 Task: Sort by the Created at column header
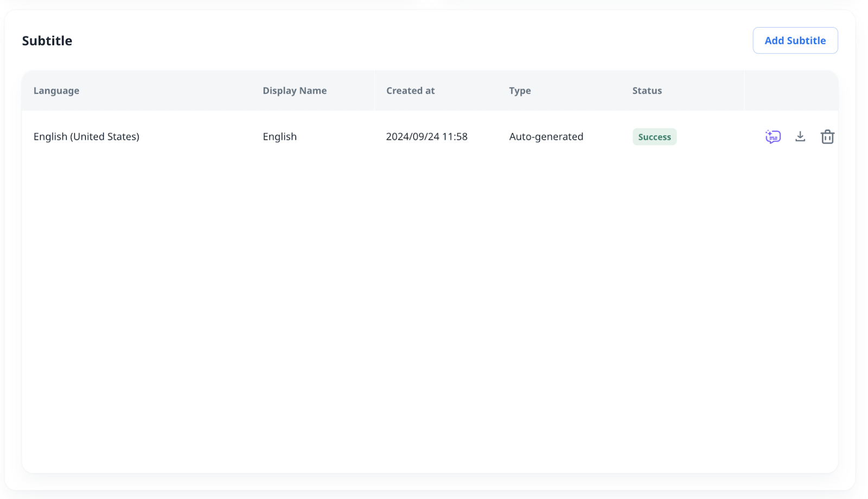tap(410, 91)
